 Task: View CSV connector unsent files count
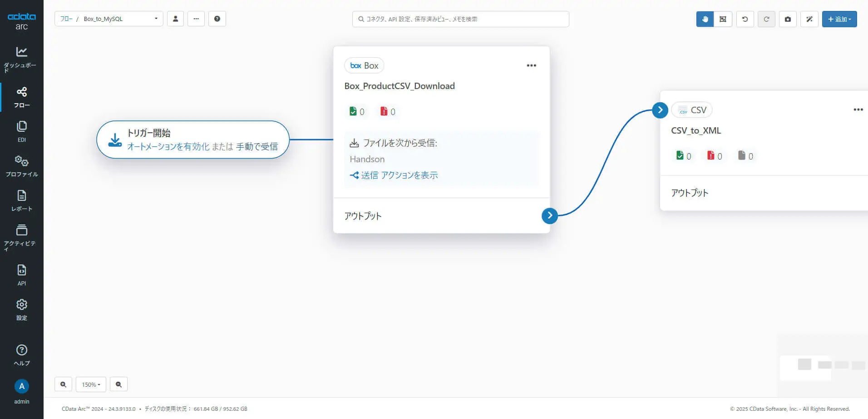(745, 156)
